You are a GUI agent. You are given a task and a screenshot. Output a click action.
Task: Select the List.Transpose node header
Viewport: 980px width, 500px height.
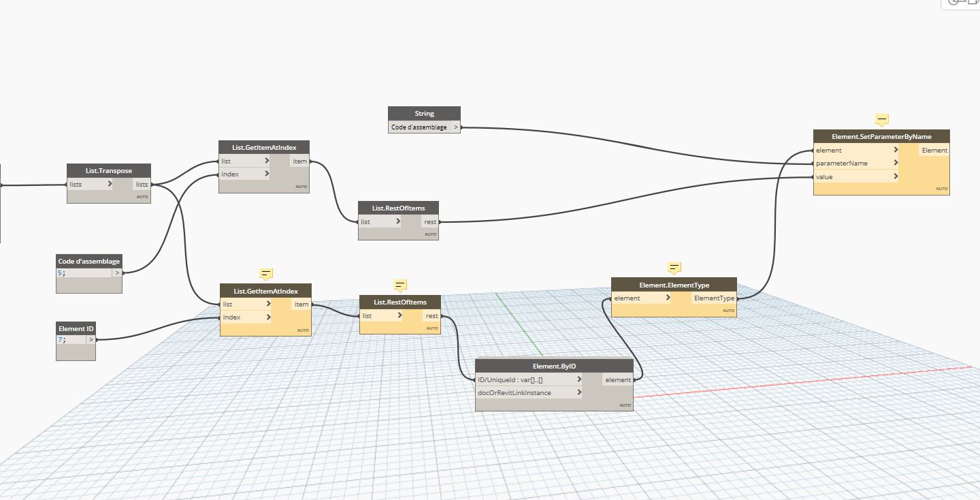click(108, 171)
